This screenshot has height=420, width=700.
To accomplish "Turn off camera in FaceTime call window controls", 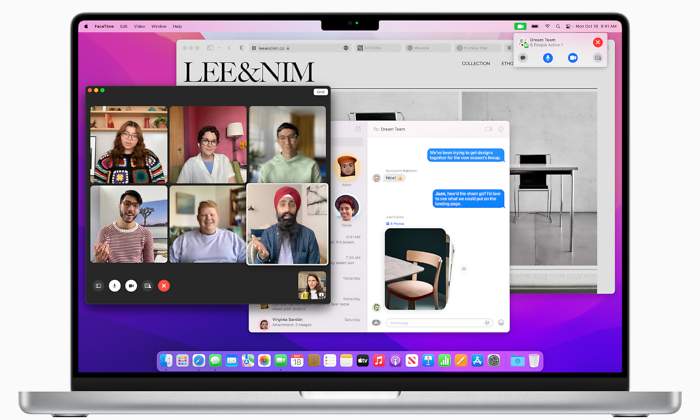I will click(131, 286).
